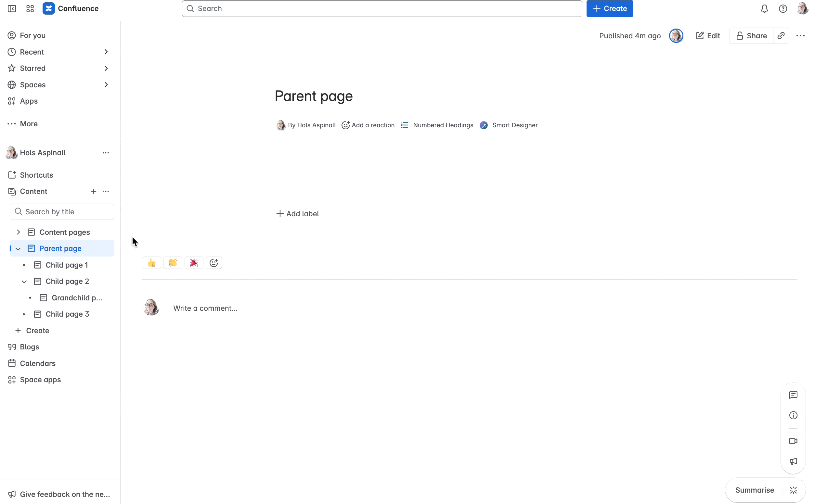Screen dimensions: 815x504
Task: Click Add label below the page
Action: tap(297, 214)
